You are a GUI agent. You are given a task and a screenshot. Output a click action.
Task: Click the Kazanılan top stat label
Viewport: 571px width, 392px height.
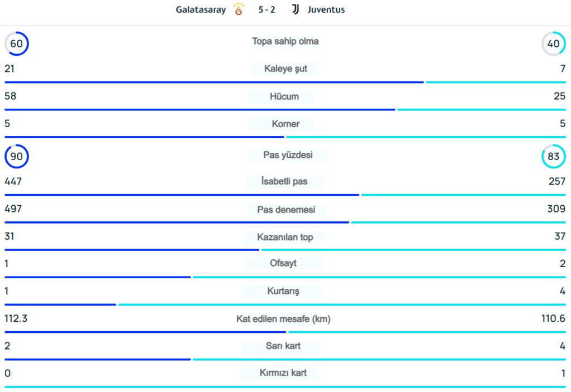coord(285,237)
